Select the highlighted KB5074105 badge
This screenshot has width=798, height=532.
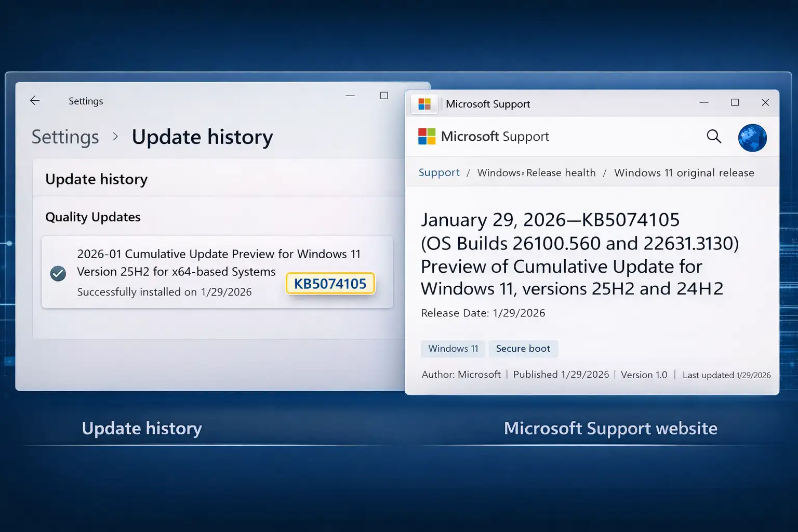(330, 284)
